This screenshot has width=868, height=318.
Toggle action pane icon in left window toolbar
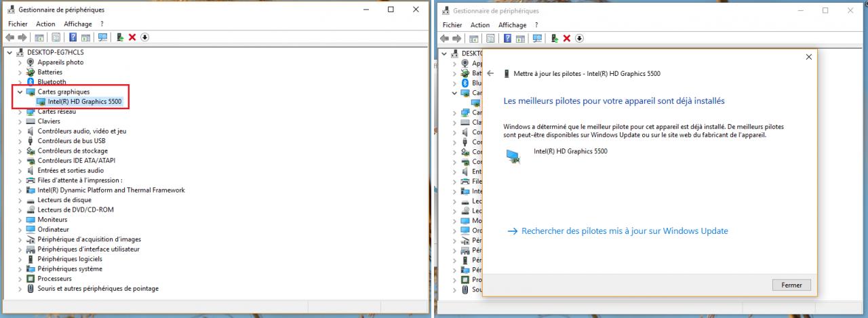[x=86, y=37]
